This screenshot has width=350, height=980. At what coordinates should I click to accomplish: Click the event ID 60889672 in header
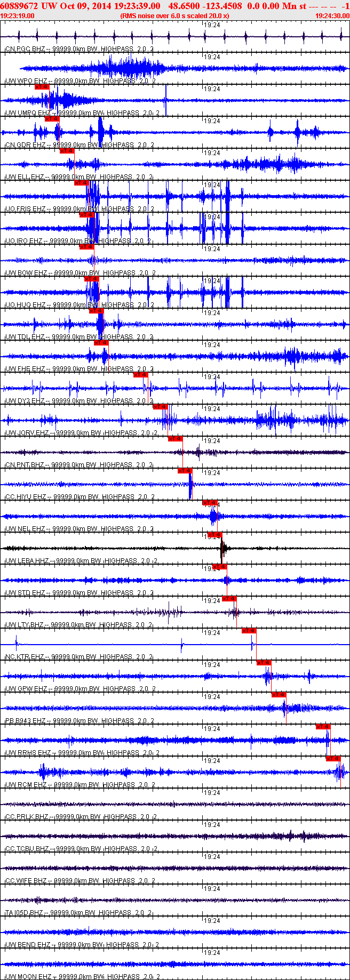[19, 6]
